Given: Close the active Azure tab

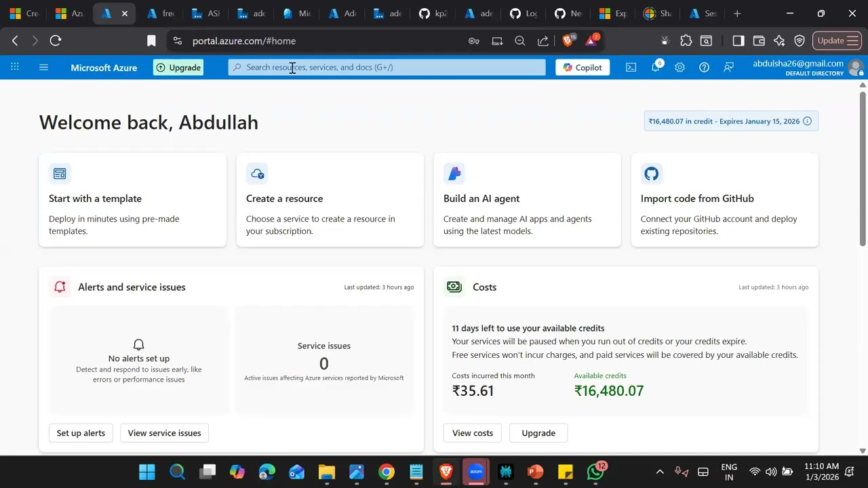Looking at the screenshot, I should coord(125,14).
